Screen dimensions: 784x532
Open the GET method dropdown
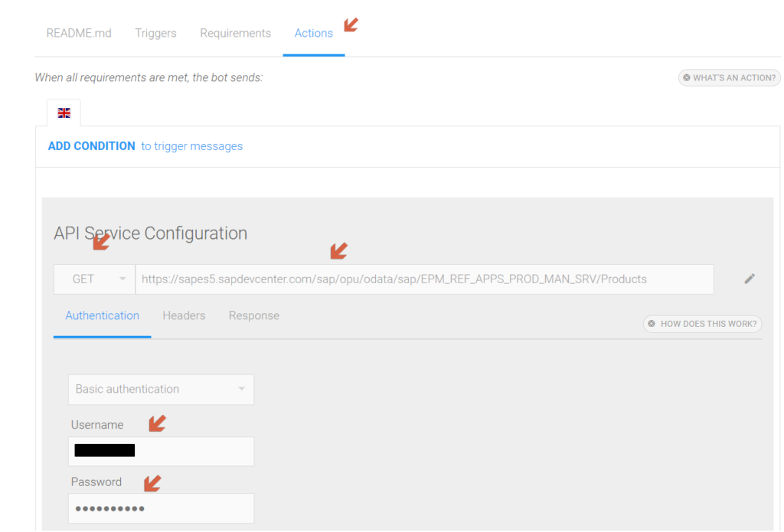94,279
